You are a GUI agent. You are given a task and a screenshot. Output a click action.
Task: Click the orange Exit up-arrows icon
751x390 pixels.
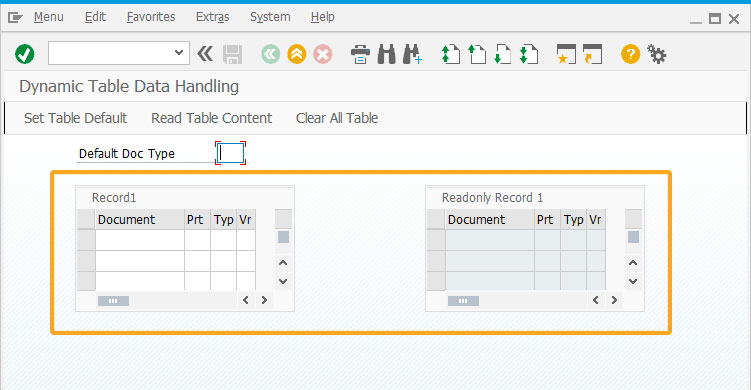tap(297, 54)
